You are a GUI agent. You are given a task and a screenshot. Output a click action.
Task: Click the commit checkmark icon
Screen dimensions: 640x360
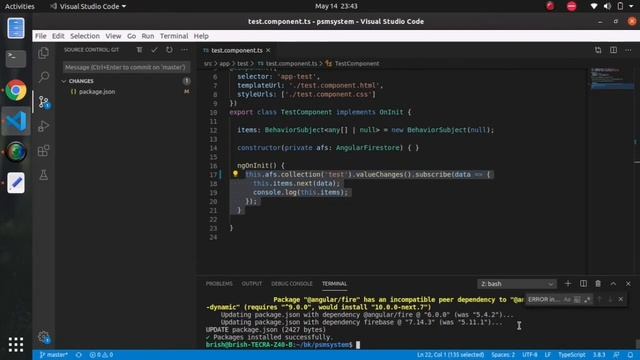(154, 50)
